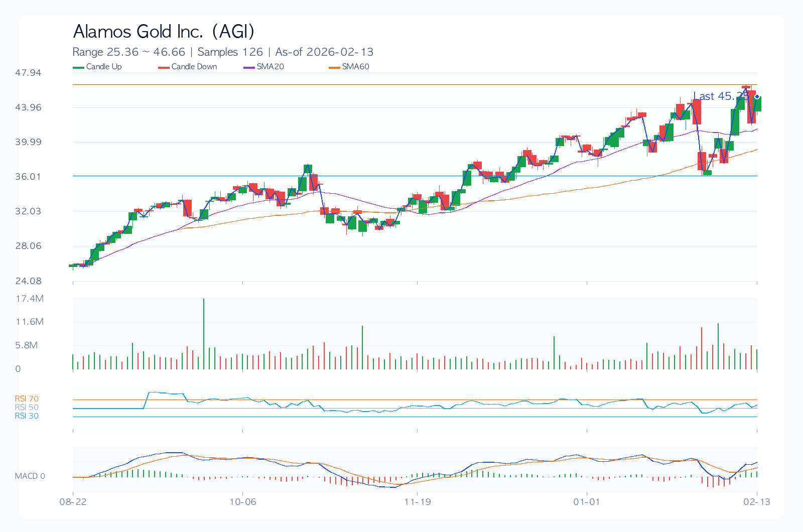Click the tallest green volume bar

pos(204,334)
